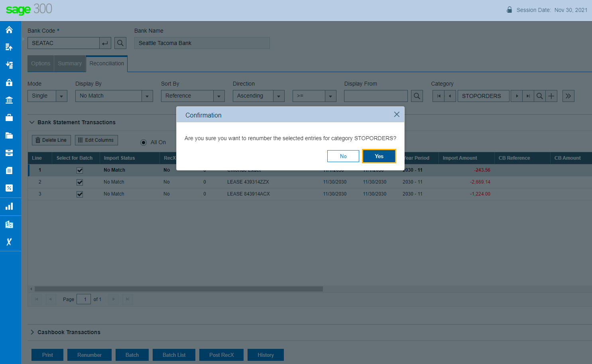Switch to the Options tab
The image size is (592, 364).
[x=41, y=64]
